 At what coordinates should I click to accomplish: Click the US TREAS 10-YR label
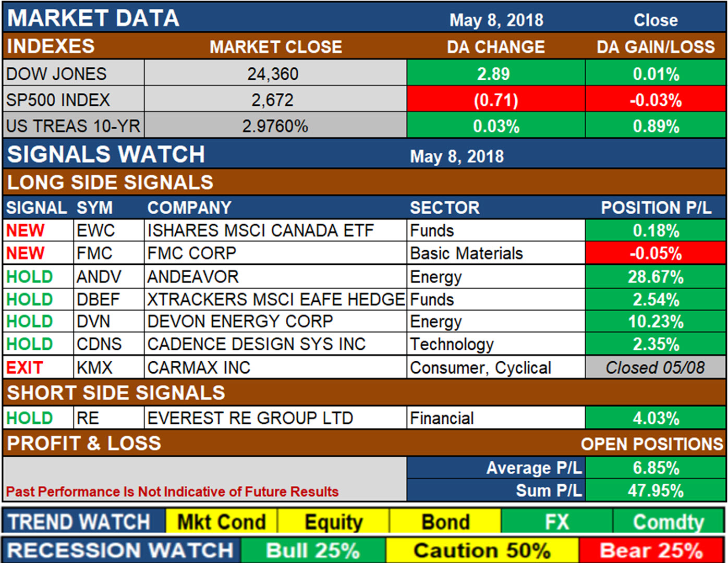(73, 126)
